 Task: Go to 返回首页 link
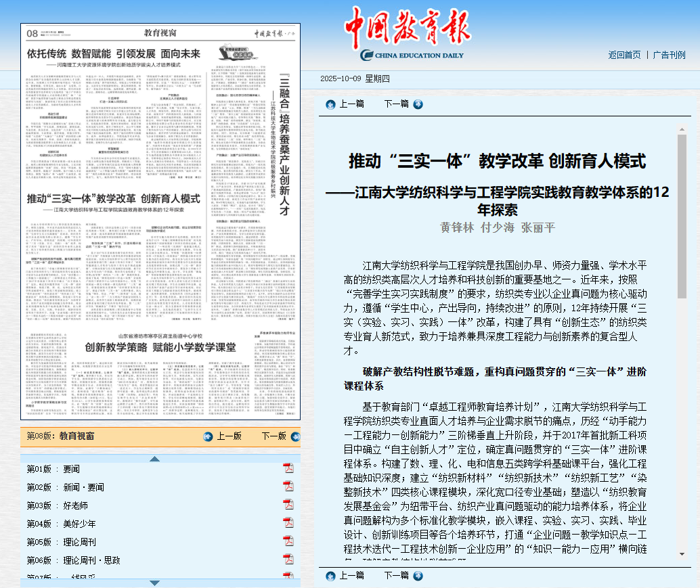tap(624, 55)
